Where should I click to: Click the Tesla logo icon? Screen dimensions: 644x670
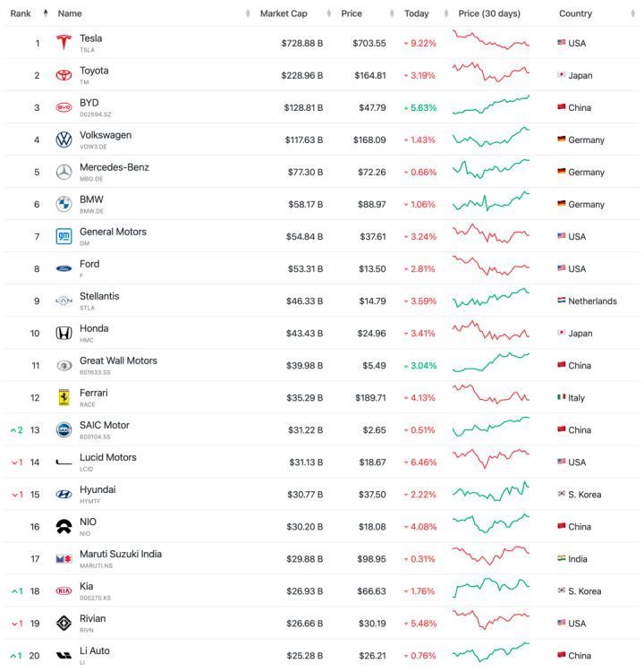[64, 43]
